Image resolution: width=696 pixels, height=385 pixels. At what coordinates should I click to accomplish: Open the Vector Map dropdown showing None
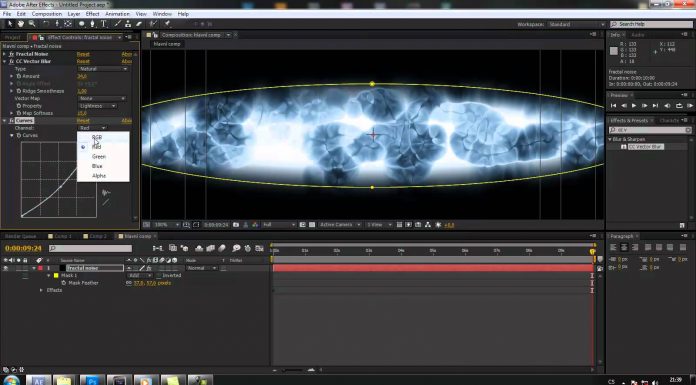pos(102,99)
